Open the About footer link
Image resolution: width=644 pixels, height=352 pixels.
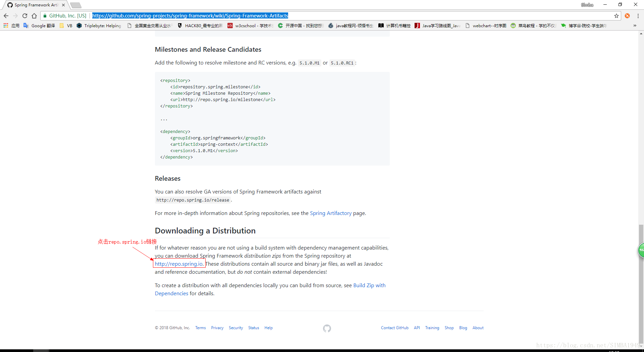coord(478,328)
